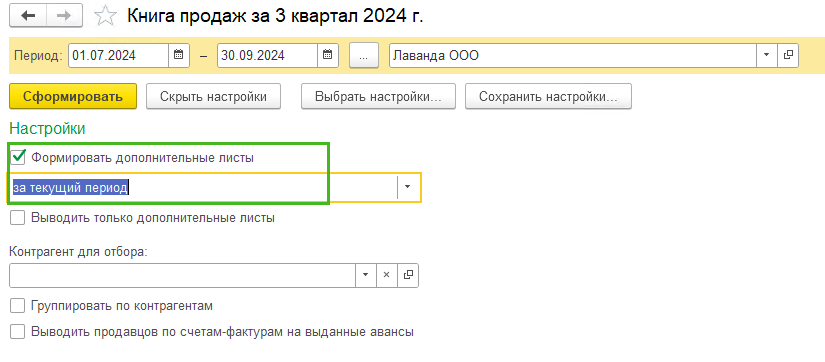Open calendar for start date 01.07.2024
Screen dimensions: 825x362
178,55
